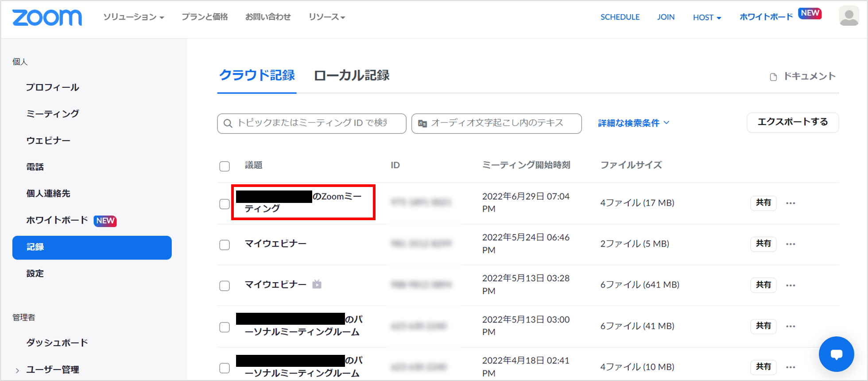Go to プロフィール in sidebar
This screenshot has width=868, height=381.
point(52,87)
